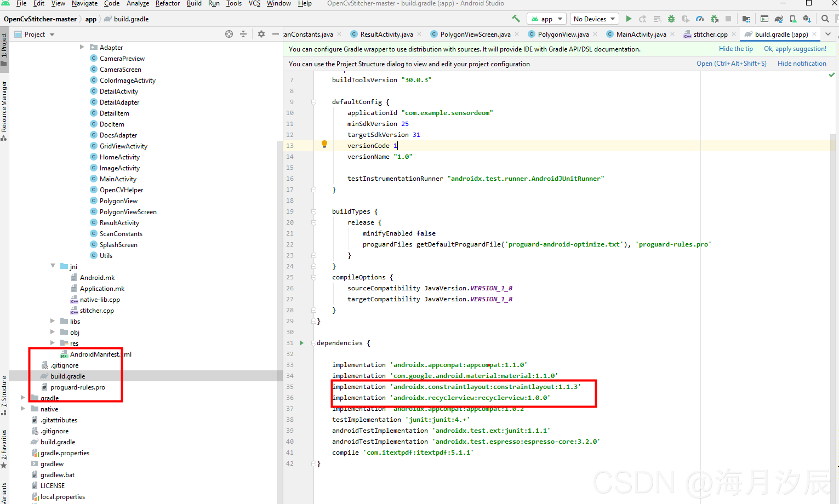
Task: Start debugging with the green bug icon
Action: [x=671, y=19]
